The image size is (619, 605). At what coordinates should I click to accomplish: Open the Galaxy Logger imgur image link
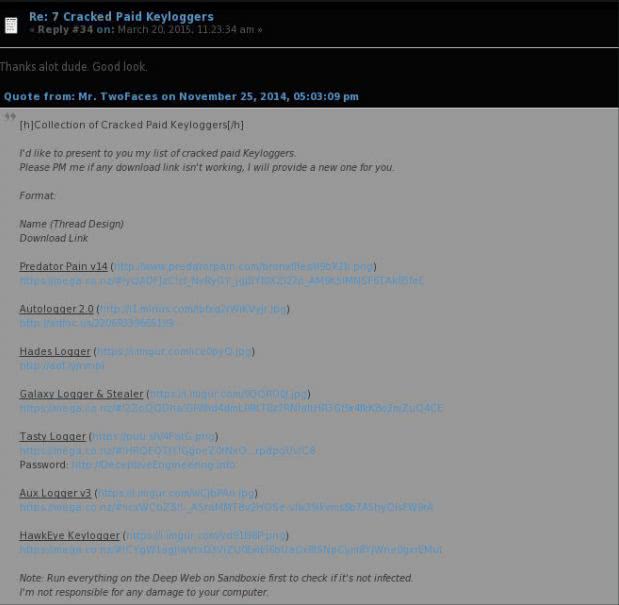pos(229,394)
